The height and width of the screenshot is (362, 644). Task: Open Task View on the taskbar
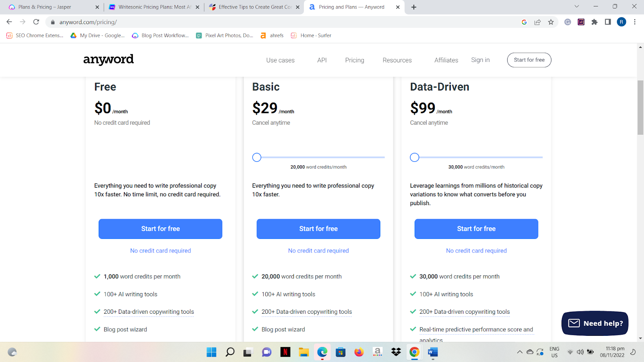point(248,352)
